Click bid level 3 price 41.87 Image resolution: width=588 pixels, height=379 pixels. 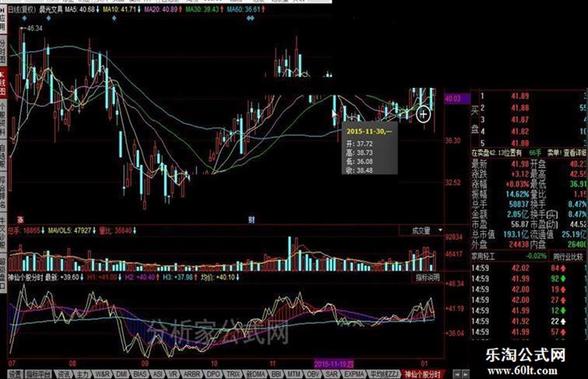[520, 119]
